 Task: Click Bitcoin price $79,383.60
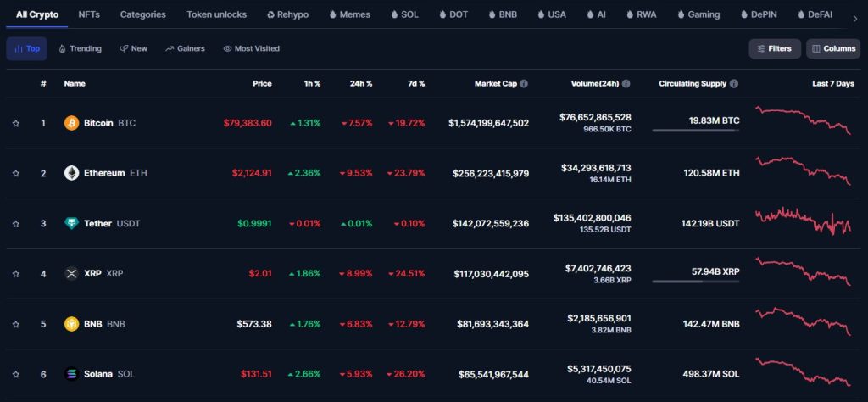[248, 123]
